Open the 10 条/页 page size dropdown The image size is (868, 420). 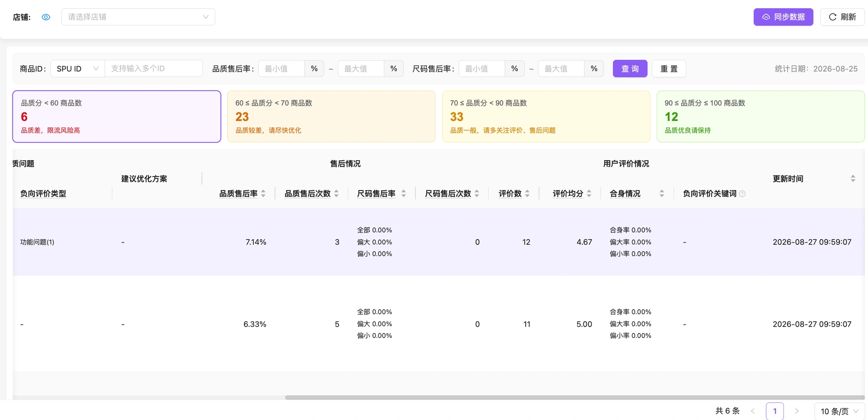coord(840,411)
